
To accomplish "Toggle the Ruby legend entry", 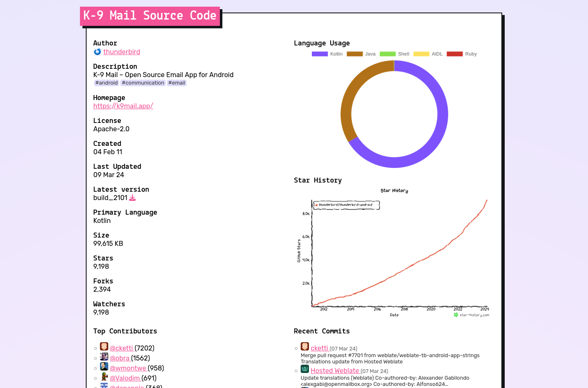I will coord(462,54).
